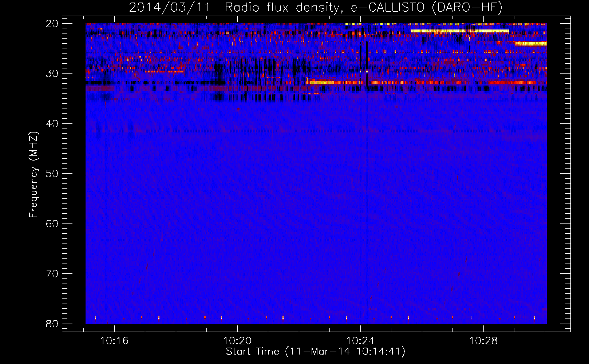Click the 10:24 time tick label

(x=360, y=341)
